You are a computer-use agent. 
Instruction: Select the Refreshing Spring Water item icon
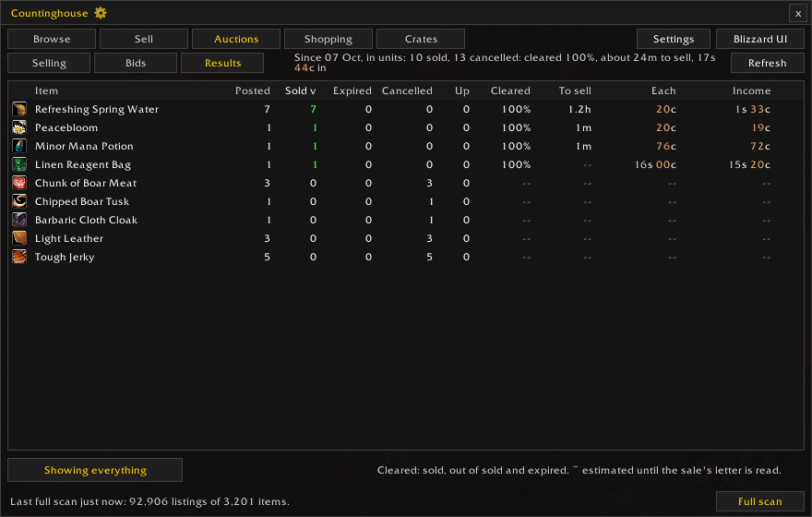coord(19,109)
